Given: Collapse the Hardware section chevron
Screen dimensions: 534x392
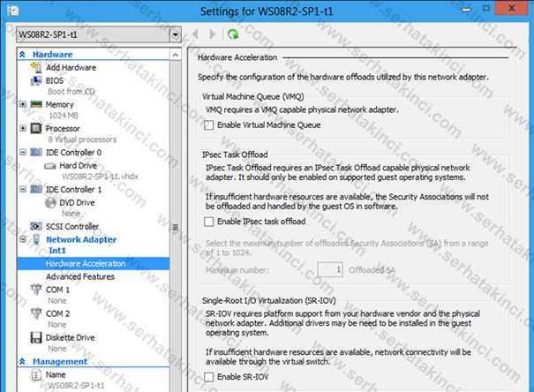Looking at the screenshot, I should point(22,55).
